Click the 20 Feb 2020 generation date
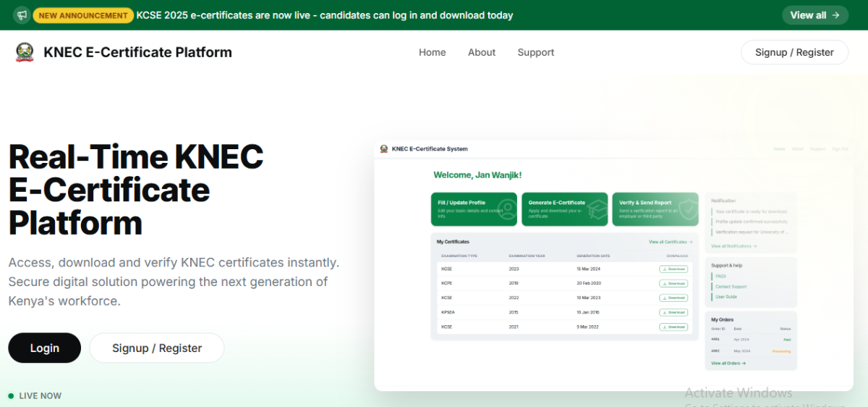 pyautogui.click(x=590, y=283)
